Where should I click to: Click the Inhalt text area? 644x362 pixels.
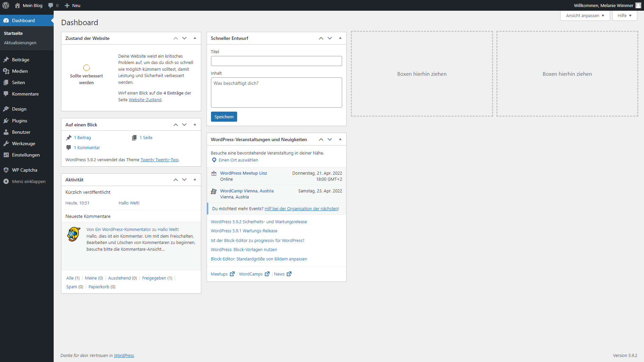[x=276, y=93]
